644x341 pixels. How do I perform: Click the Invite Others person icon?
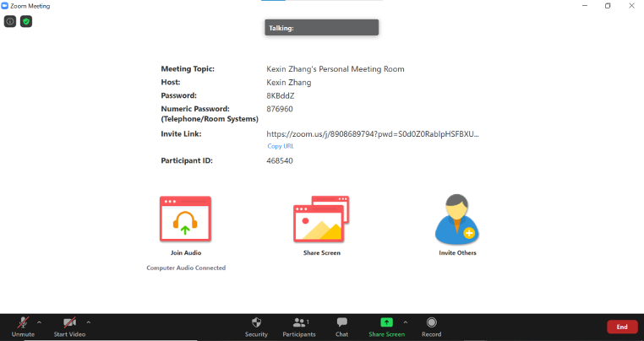pos(456,219)
